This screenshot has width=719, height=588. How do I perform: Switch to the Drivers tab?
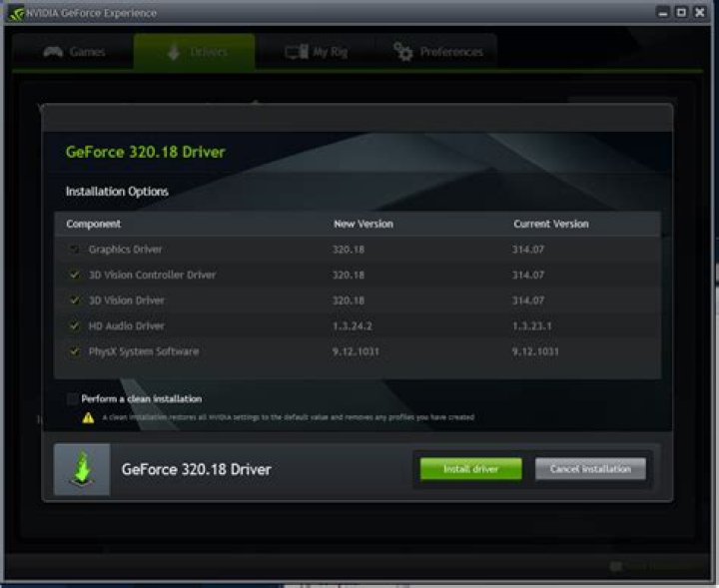click(x=195, y=52)
